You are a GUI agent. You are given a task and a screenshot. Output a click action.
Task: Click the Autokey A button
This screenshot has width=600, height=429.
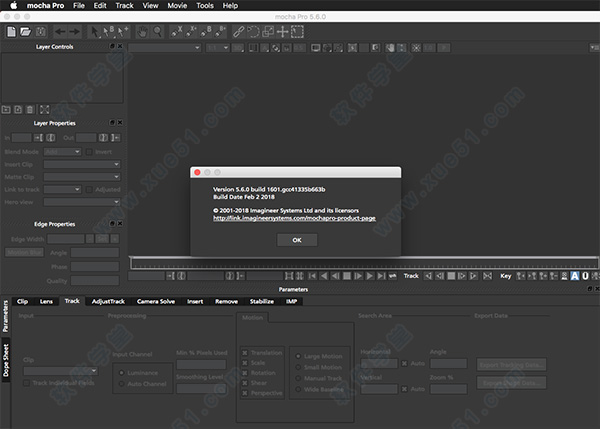click(575, 276)
